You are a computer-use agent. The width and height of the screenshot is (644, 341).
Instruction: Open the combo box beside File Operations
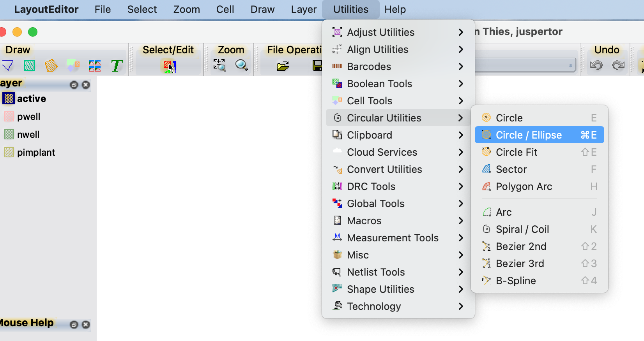[525, 65]
